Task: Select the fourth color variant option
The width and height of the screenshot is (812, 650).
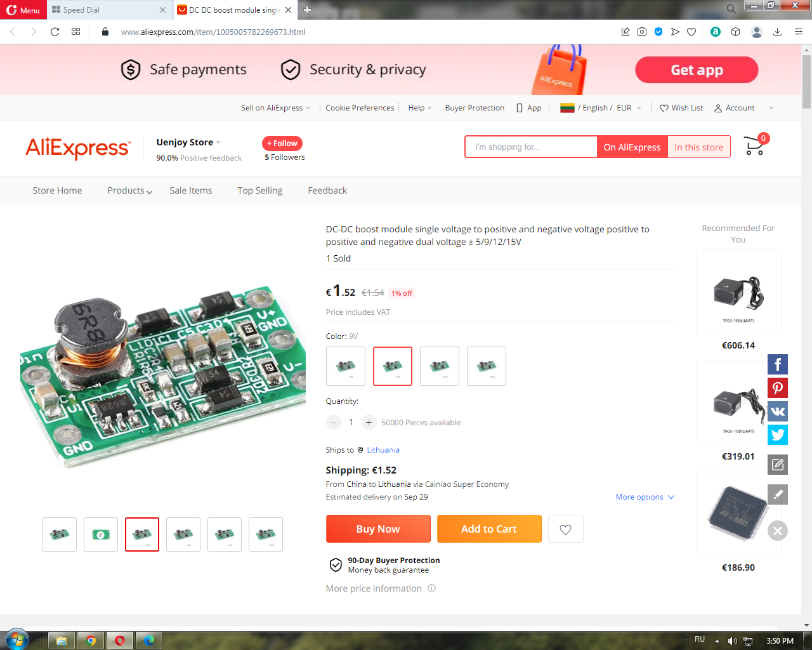Action: 487,366
